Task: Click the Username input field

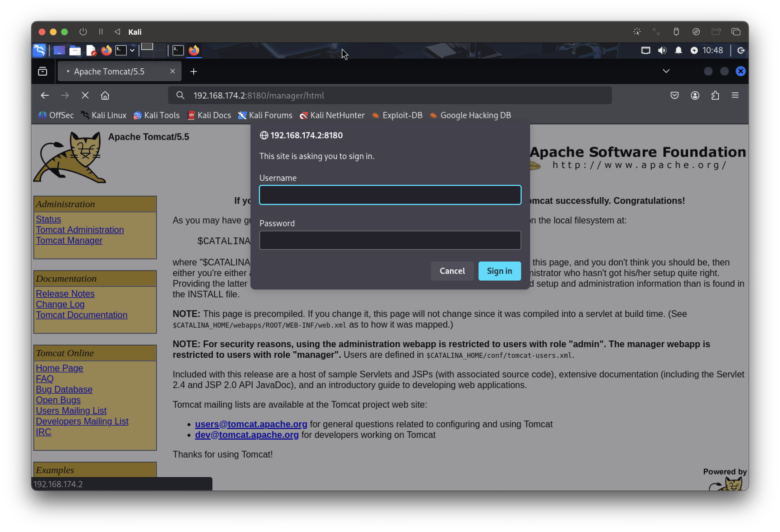Action: 390,195
